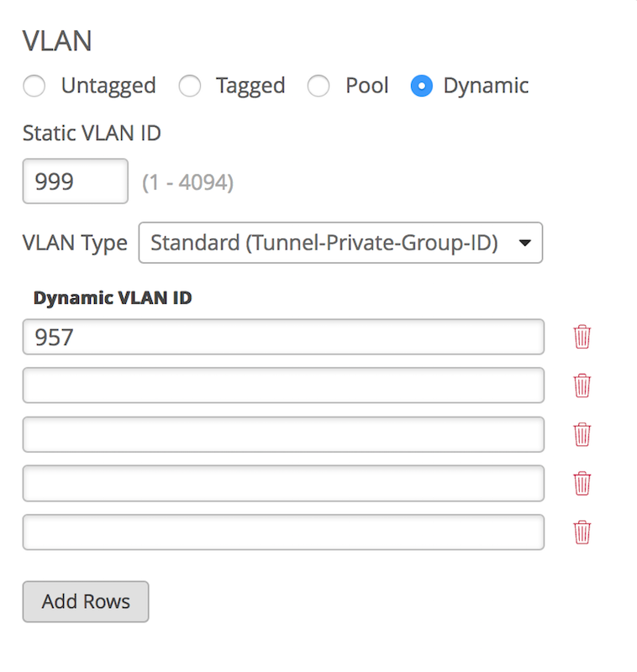Click the fourth Dynamic VLAN ID input
The height and width of the screenshot is (672, 637).
(x=283, y=483)
